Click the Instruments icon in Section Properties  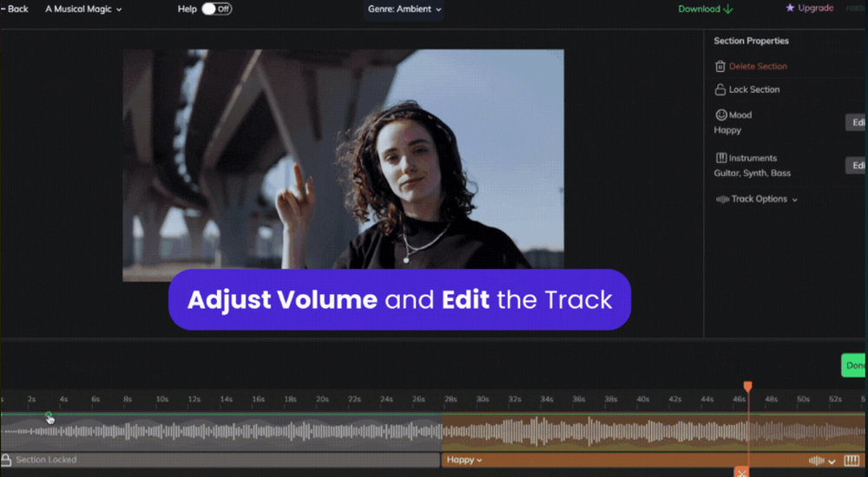(720, 158)
